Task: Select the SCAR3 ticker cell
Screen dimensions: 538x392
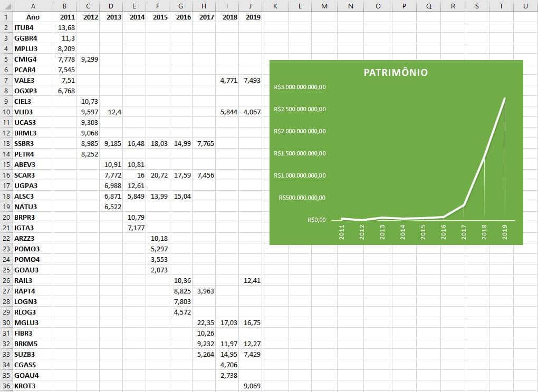Action: [x=33, y=175]
